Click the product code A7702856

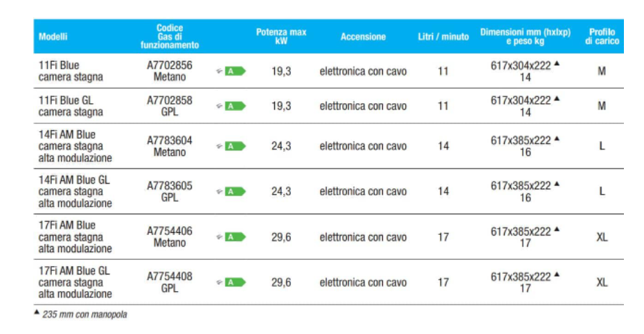click(170, 66)
